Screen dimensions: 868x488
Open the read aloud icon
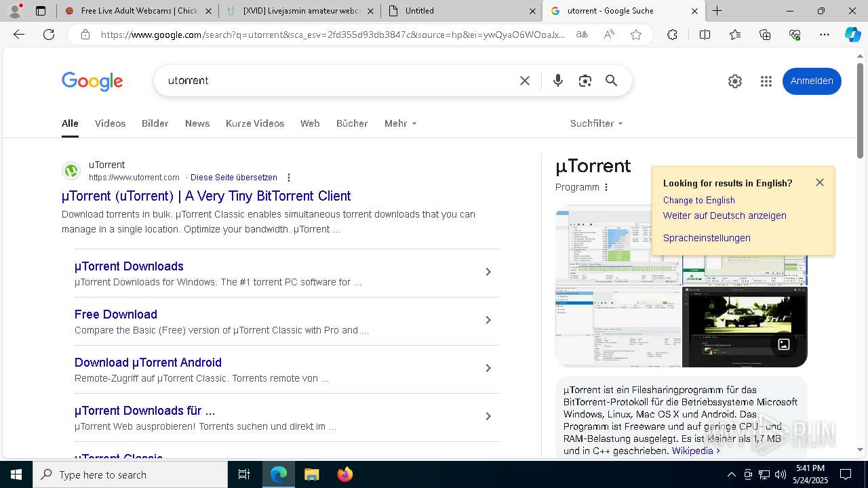pos(609,35)
